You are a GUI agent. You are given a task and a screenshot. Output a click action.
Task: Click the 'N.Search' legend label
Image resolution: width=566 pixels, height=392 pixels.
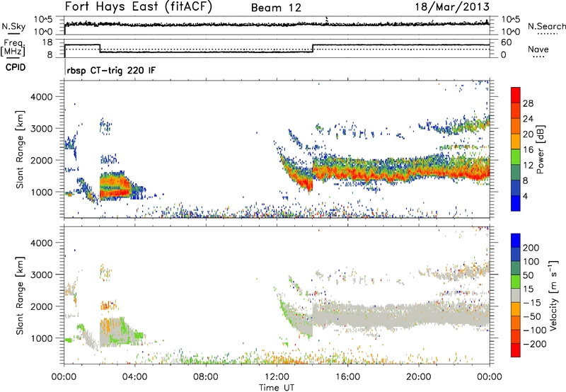click(x=547, y=26)
